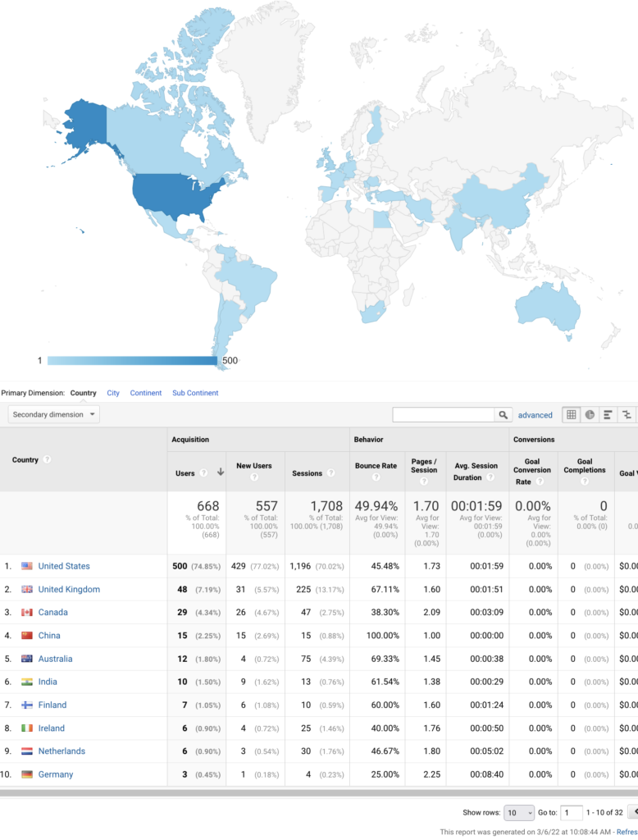Click the United Kingdom flag icon
638x840 pixels.
click(x=27, y=589)
